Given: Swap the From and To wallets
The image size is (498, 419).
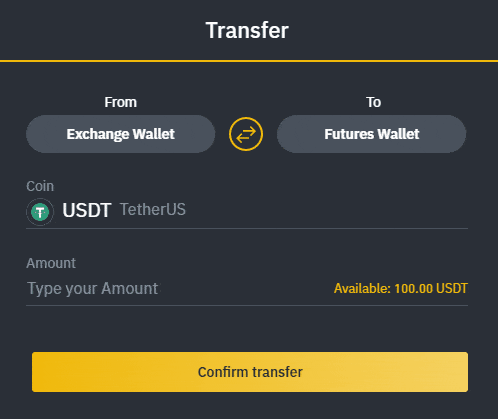Looking at the screenshot, I should 246,134.
